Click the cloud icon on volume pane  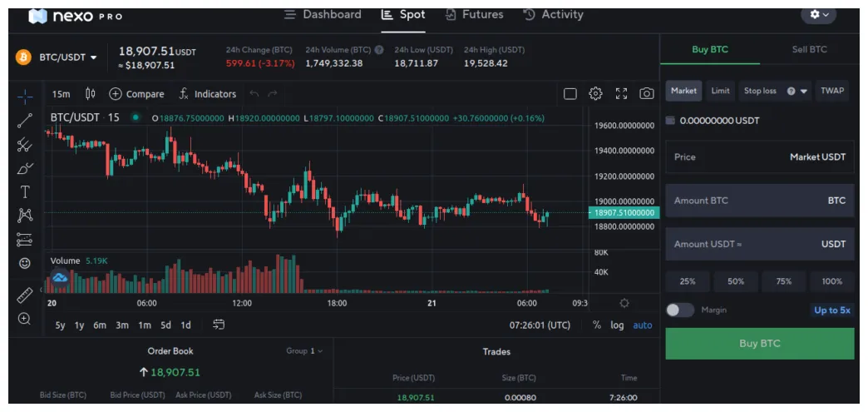click(x=59, y=277)
